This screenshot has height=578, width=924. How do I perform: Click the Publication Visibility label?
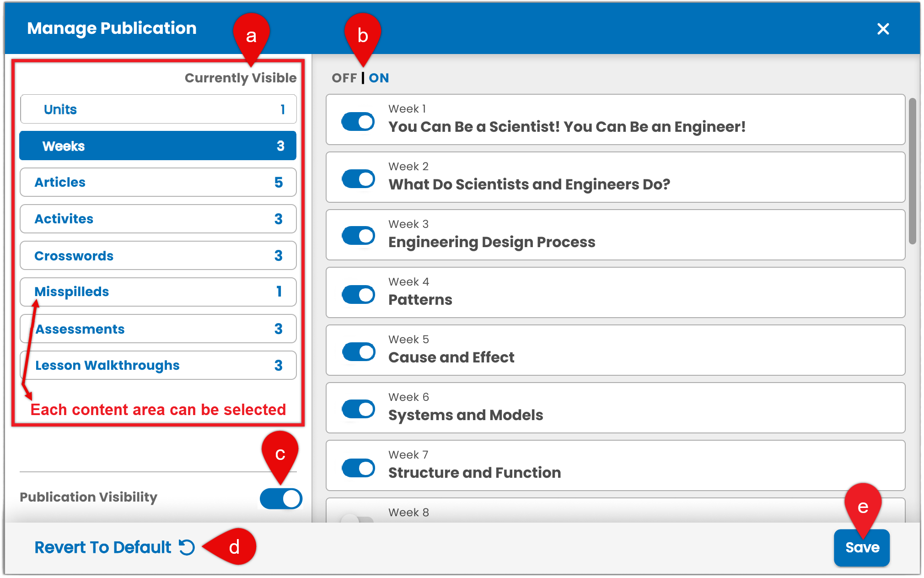[88, 497]
